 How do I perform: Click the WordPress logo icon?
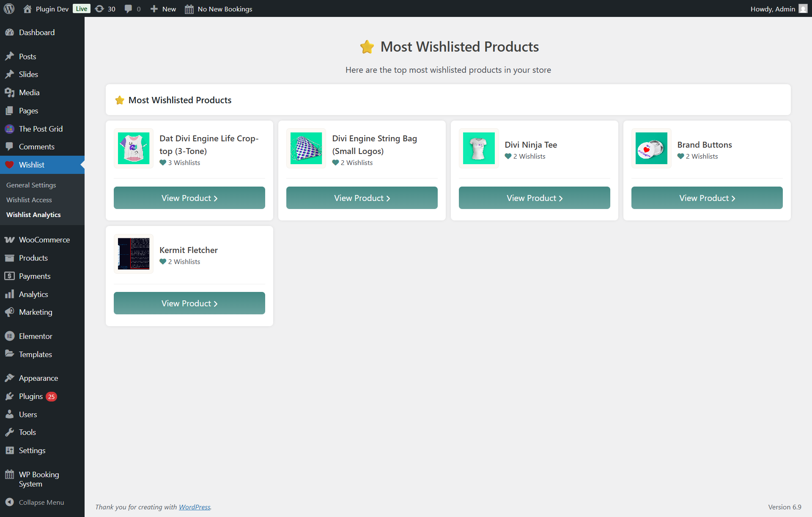point(9,9)
